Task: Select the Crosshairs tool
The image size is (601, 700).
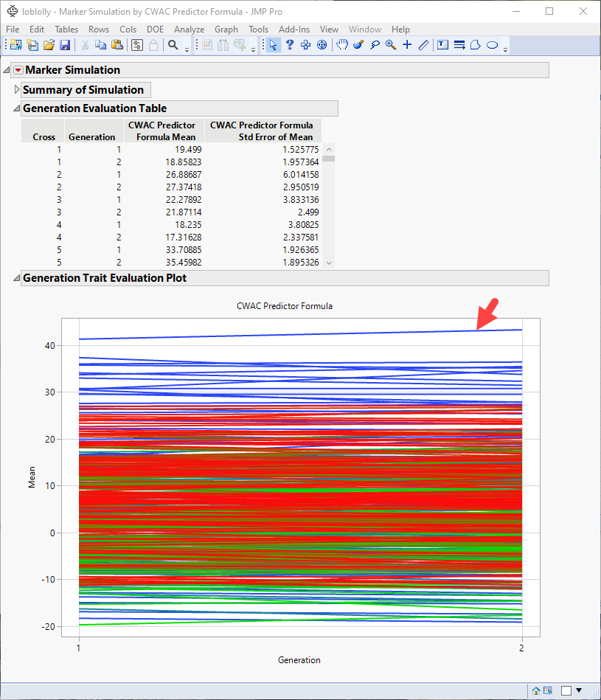Action: (407, 45)
